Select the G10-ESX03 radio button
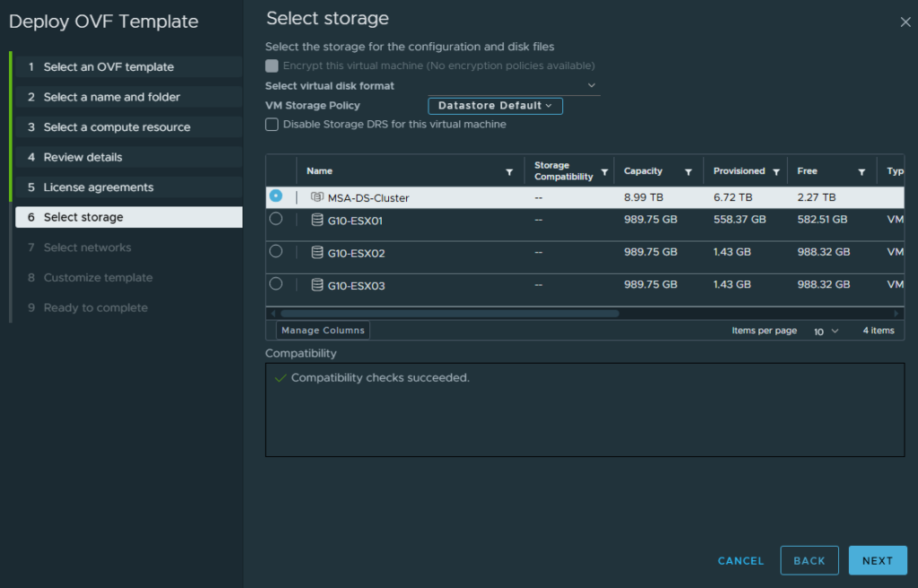 click(276, 284)
